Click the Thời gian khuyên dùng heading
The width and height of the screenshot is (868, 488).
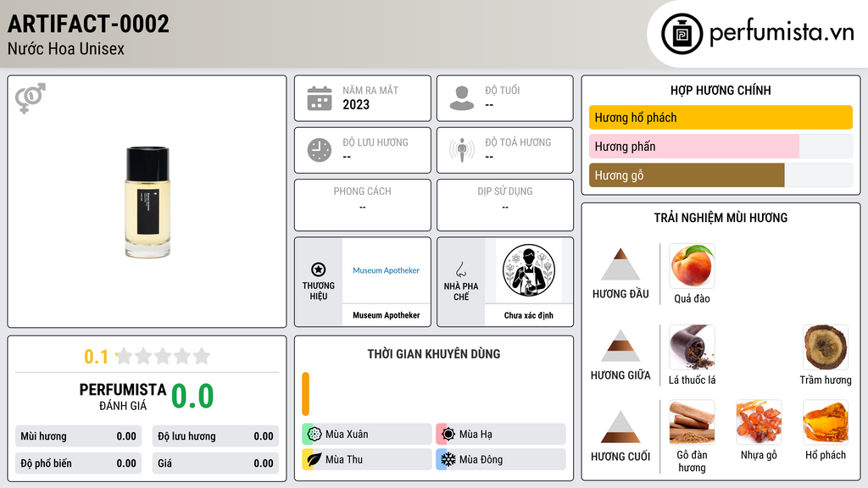434,353
